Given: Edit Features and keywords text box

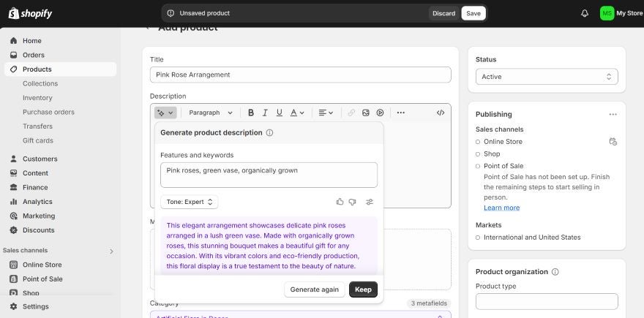Looking at the screenshot, I should 269,175.
